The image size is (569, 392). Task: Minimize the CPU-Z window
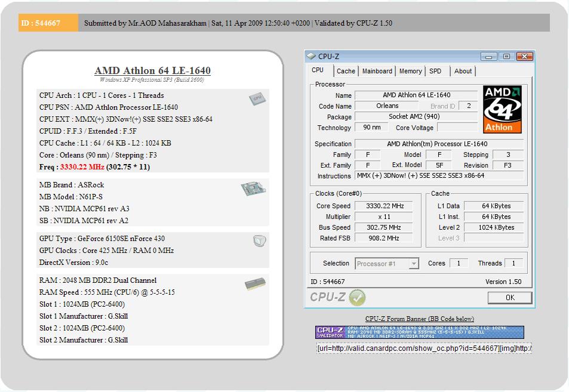(488, 57)
